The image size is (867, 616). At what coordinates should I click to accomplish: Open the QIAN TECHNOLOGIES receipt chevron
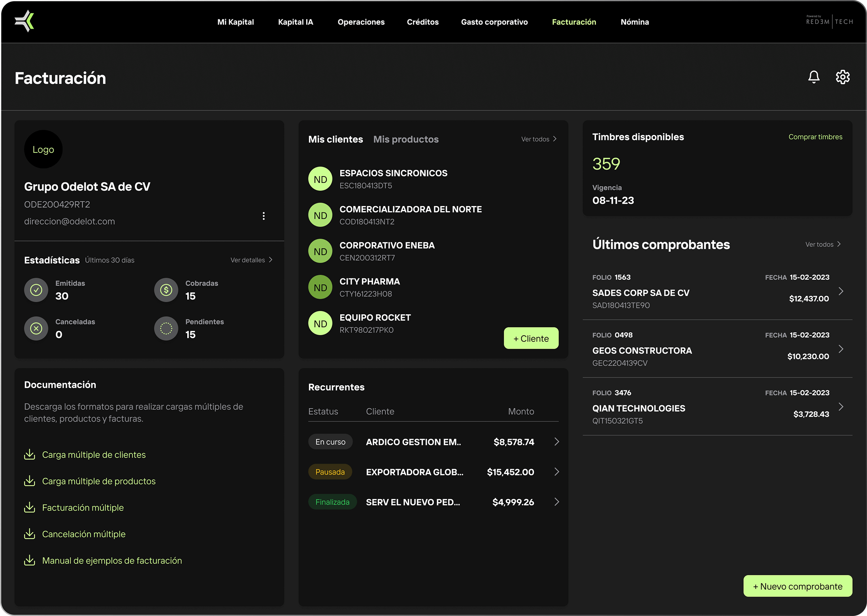tap(841, 407)
